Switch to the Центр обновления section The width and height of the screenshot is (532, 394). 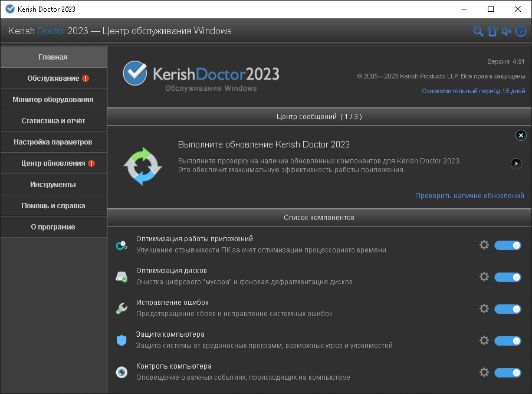(53, 163)
